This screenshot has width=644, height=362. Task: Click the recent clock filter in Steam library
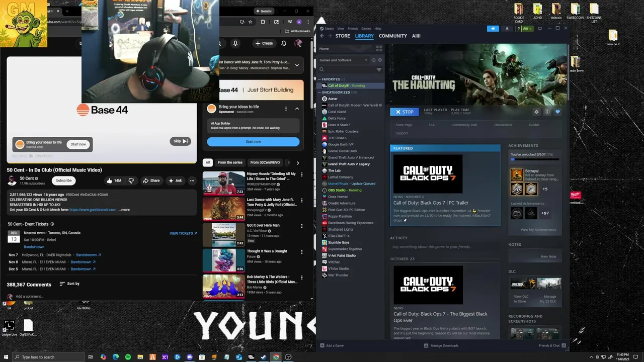point(373,60)
